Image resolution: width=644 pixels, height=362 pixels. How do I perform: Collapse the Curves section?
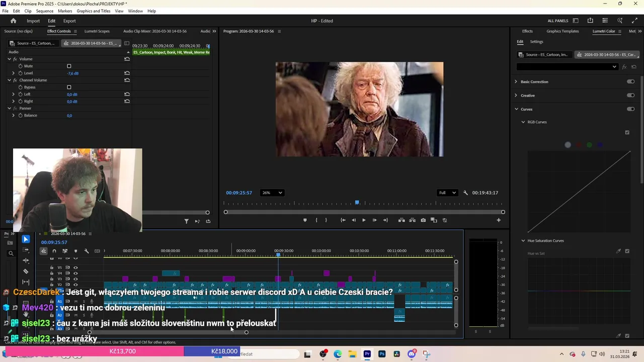point(516,109)
